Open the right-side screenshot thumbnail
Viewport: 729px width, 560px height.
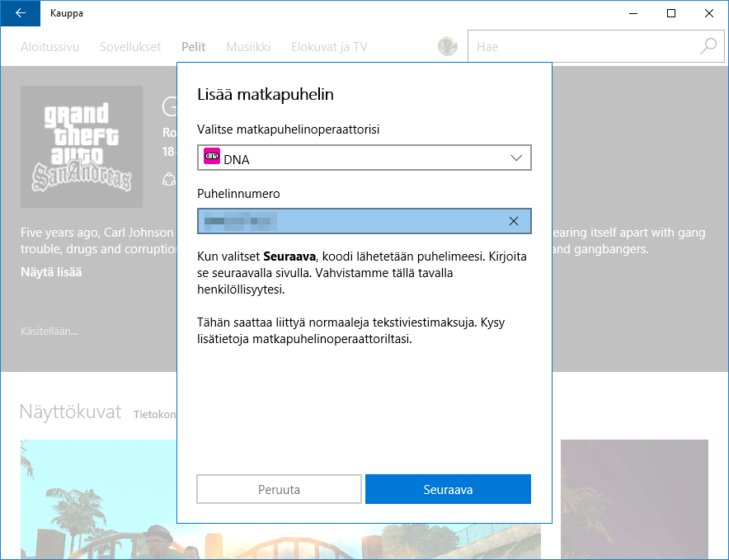(x=633, y=499)
